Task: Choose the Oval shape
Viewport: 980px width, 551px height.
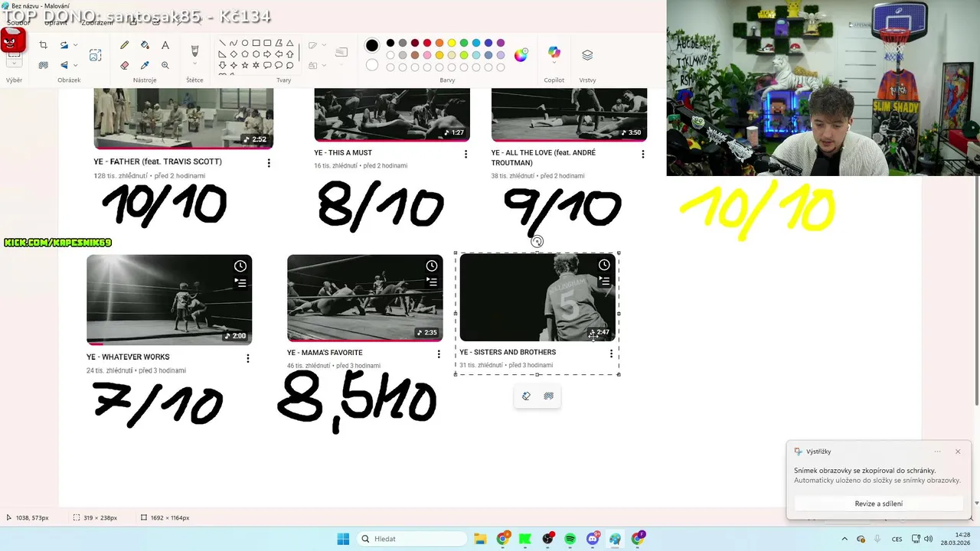Action: [x=245, y=43]
